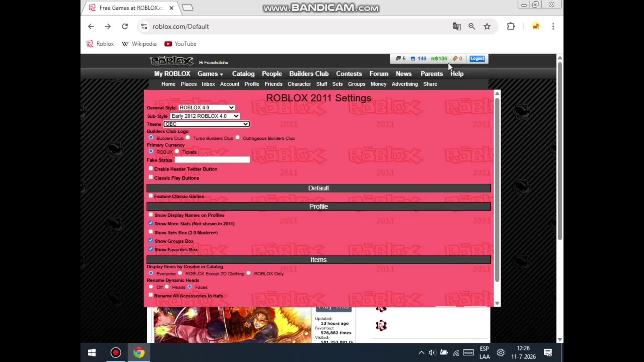Open the Roblox bookmark
Screen dimensions: 644x362
point(100,44)
